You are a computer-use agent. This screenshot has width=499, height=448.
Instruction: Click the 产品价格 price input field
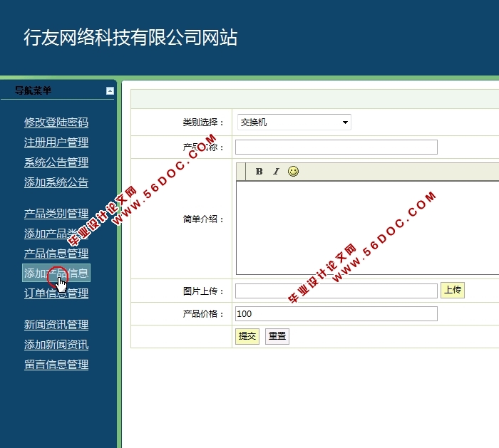coord(336,313)
